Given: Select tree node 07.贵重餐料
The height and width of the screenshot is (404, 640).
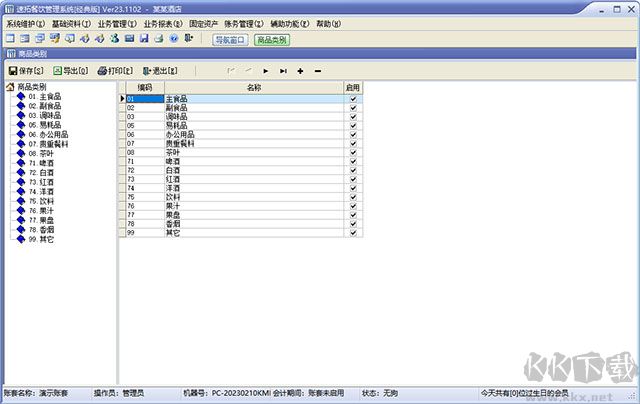Looking at the screenshot, I should coord(48,144).
